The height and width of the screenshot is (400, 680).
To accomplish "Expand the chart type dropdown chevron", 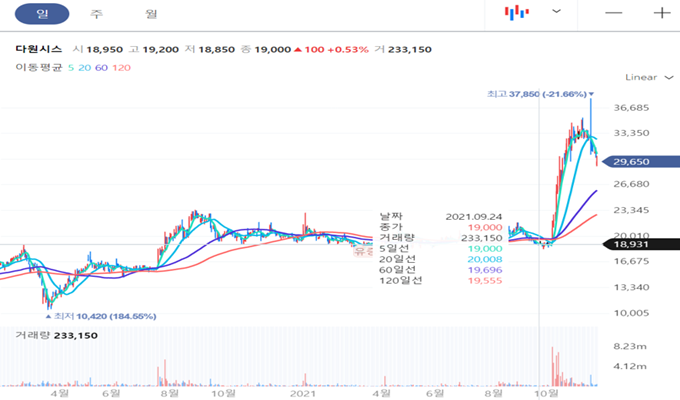I will [556, 11].
